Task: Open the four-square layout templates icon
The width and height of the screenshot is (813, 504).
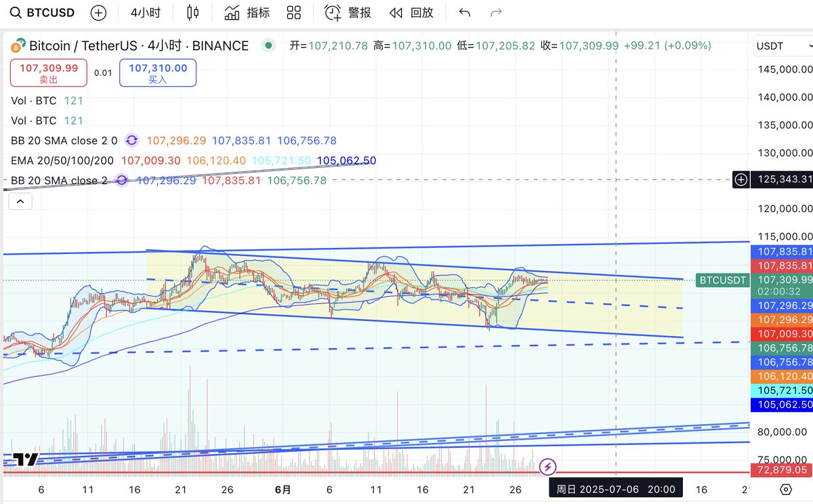Action: tap(293, 12)
